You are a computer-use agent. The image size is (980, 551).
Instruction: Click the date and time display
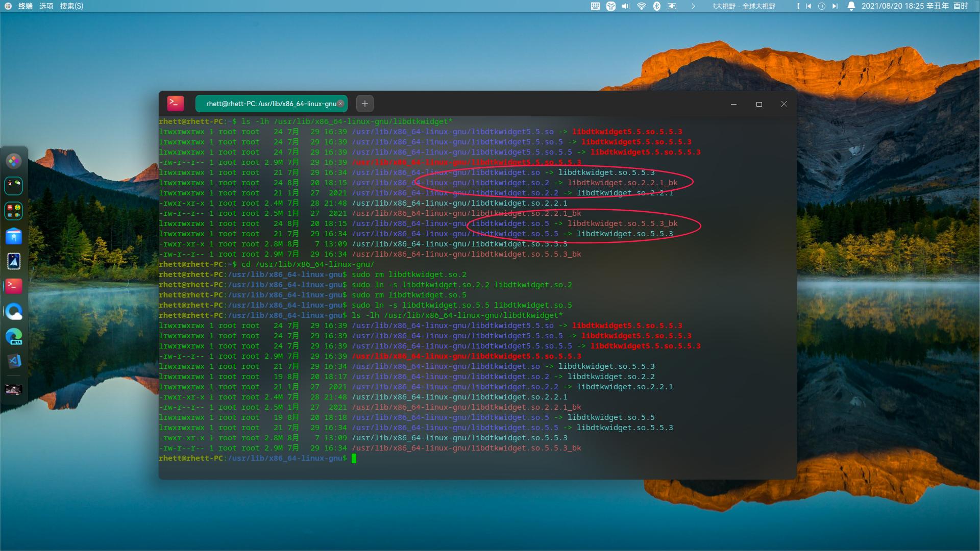pos(915,6)
